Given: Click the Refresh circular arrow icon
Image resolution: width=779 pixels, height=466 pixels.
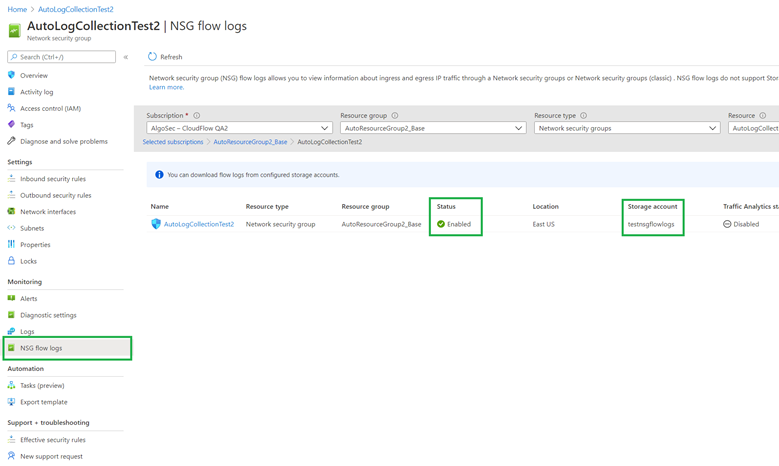Looking at the screenshot, I should (x=152, y=57).
